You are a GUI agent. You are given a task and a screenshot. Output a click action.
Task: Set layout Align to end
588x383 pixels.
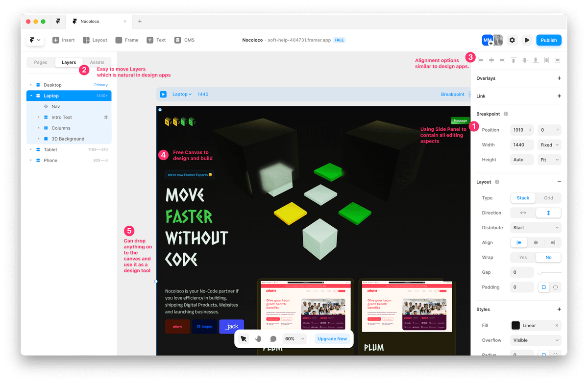[553, 242]
